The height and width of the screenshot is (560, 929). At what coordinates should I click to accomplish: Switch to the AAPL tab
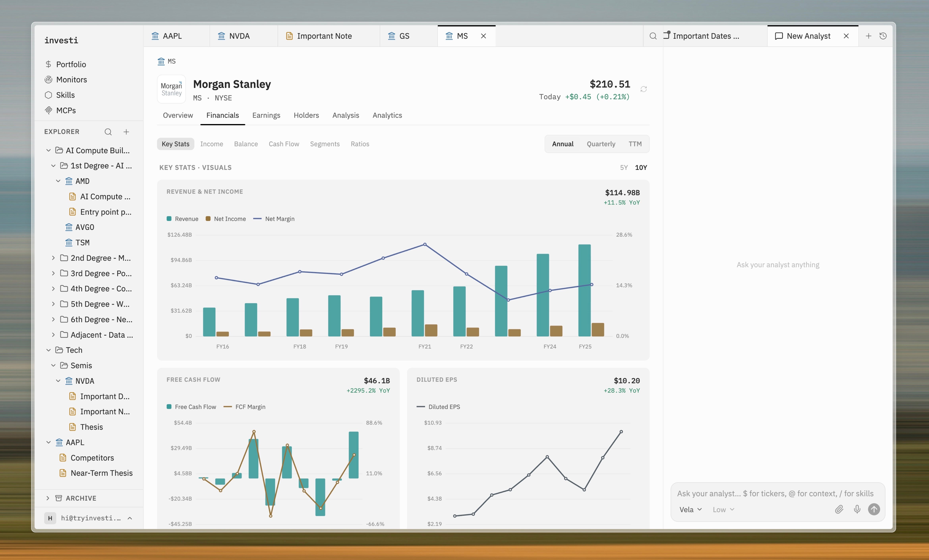click(176, 36)
